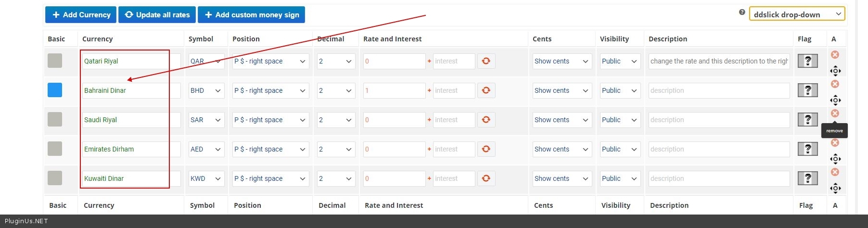This screenshot has height=228, width=868.
Task: Toggle basic currency for Saudi Riyal
Action: 55,119
